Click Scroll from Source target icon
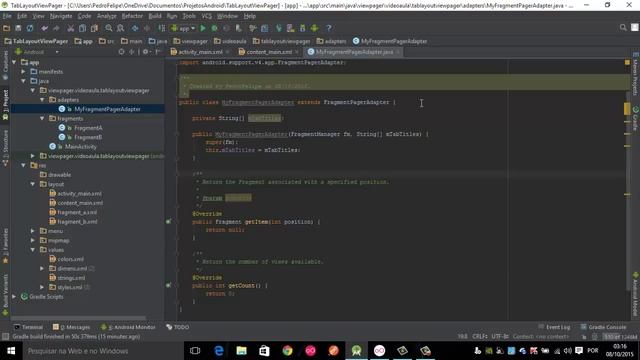The image size is (640, 360). pyautogui.click(x=121, y=52)
